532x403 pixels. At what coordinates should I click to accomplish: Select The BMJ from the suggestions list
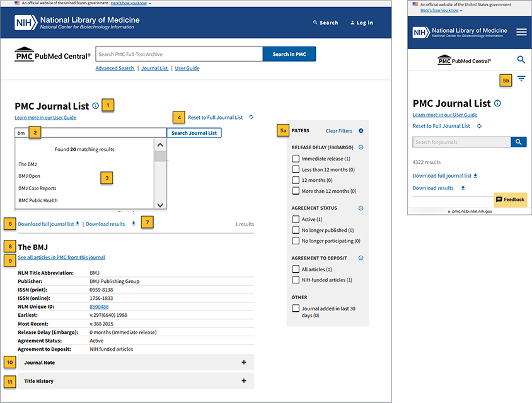pyautogui.click(x=28, y=164)
